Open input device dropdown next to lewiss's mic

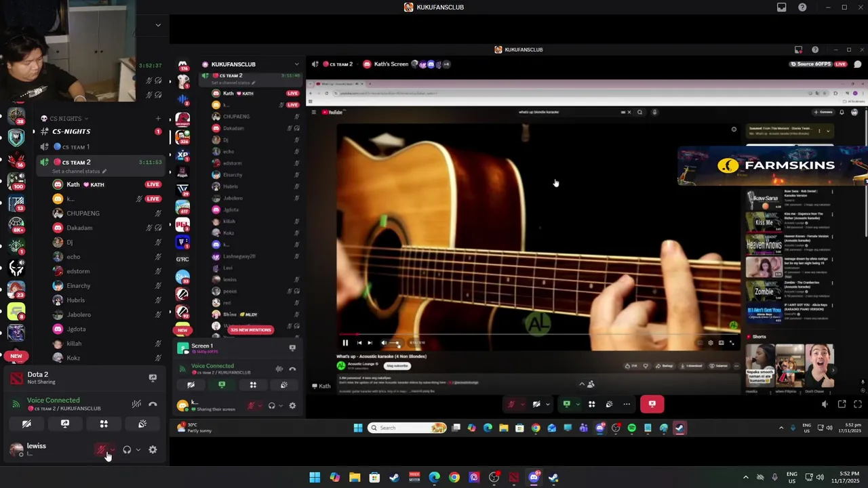(x=113, y=449)
